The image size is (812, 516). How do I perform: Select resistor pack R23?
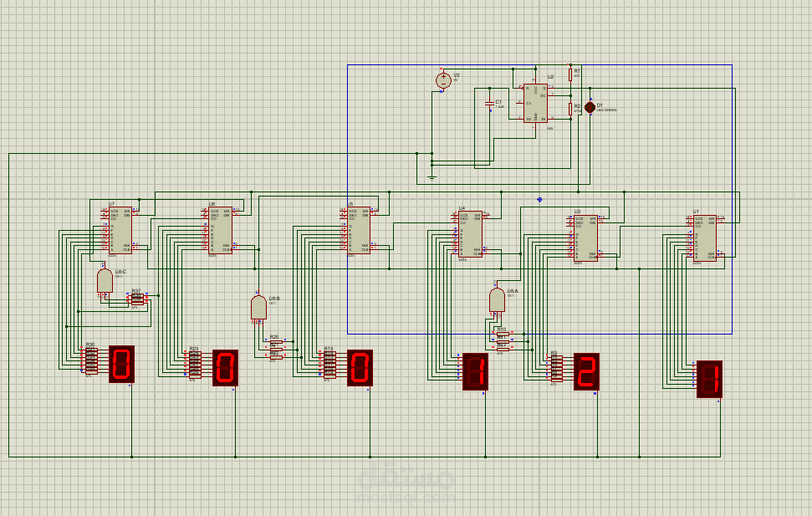[x=195, y=365]
